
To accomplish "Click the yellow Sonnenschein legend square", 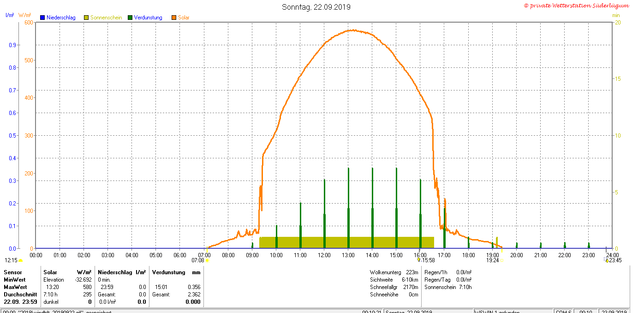I will pyautogui.click(x=86, y=18).
